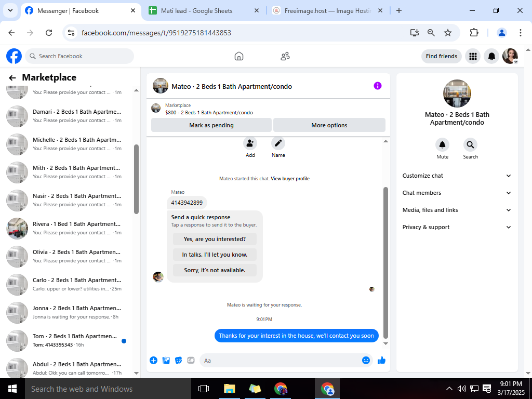Send quick response In talks. I'll let you know.
The image size is (532, 399).
coord(215,255)
